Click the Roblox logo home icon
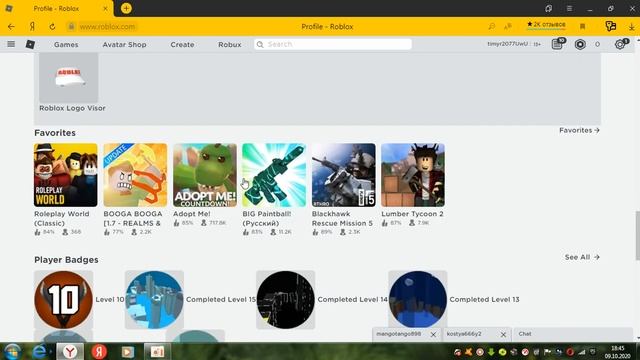640x360 pixels. click(x=30, y=44)
